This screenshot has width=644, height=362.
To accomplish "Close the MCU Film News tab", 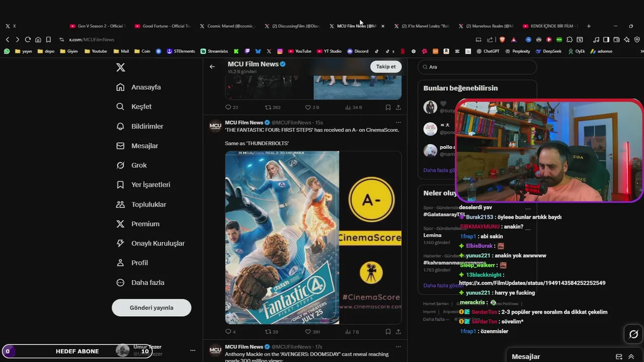I will click(x=383, y=26).
